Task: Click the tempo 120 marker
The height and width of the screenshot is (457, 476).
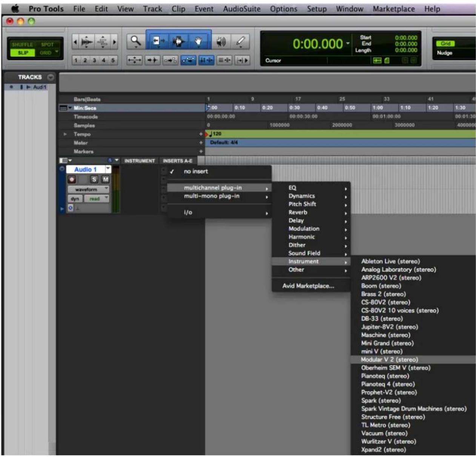Action: click(215, 134)
